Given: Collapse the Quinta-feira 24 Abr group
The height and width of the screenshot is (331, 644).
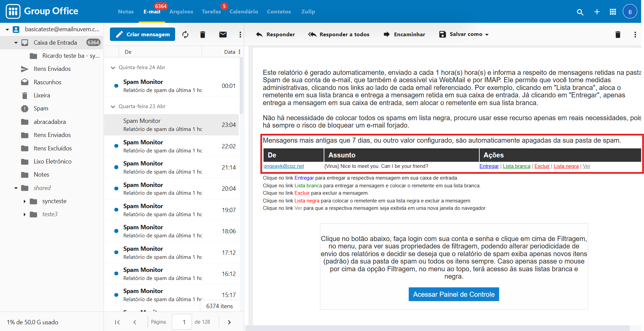Looking at the screenshot, I should [x=113, y=67].
